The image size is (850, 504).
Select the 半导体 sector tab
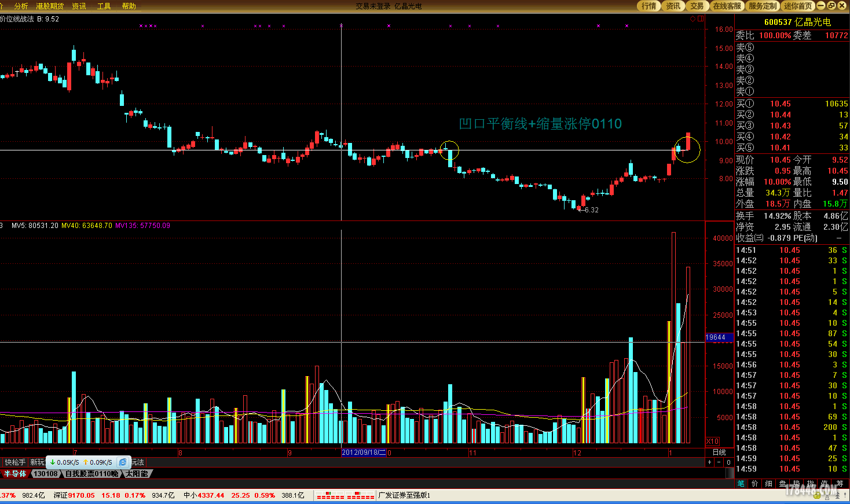pos(15,474)
